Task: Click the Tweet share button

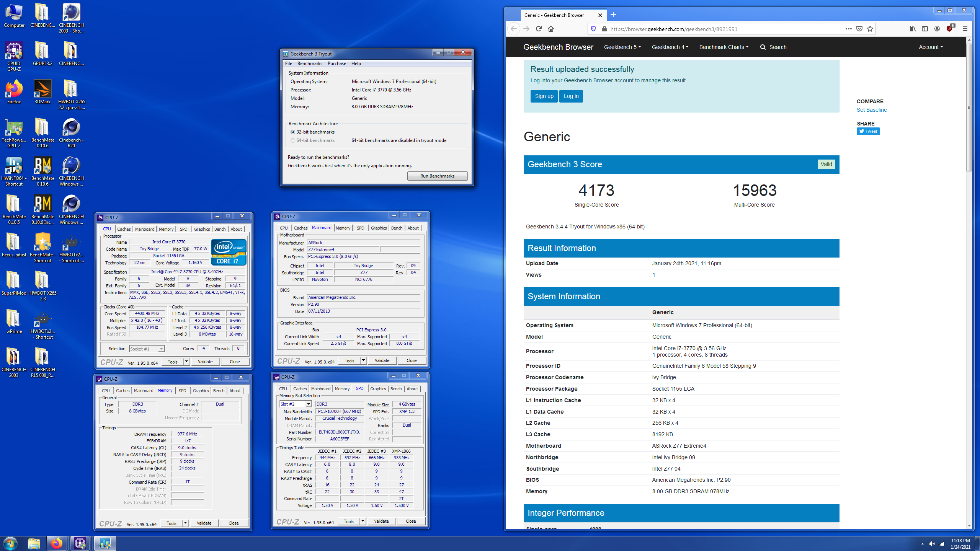Action: pyautogui.click(x=868, y=131)
